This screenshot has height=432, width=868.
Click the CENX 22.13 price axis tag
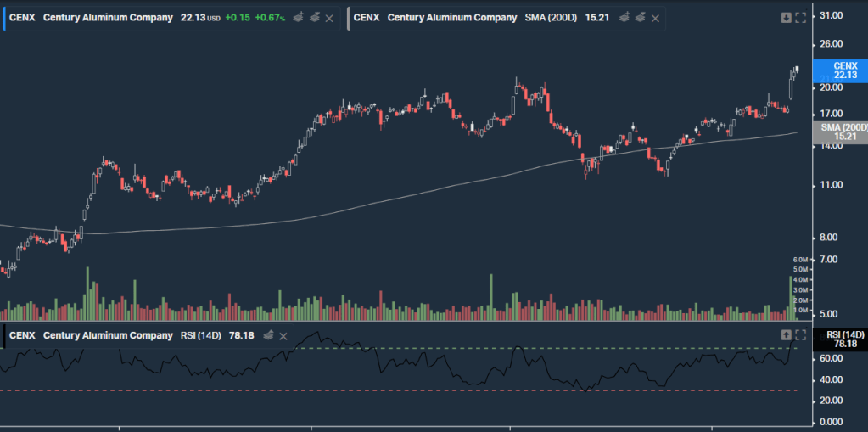(x=839, y=70)
